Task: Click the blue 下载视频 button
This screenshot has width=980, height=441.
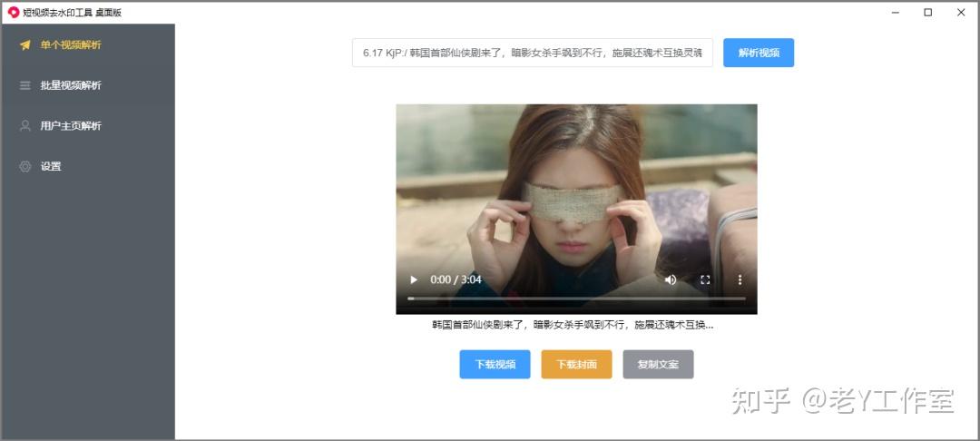Action: tap(495, 364)
